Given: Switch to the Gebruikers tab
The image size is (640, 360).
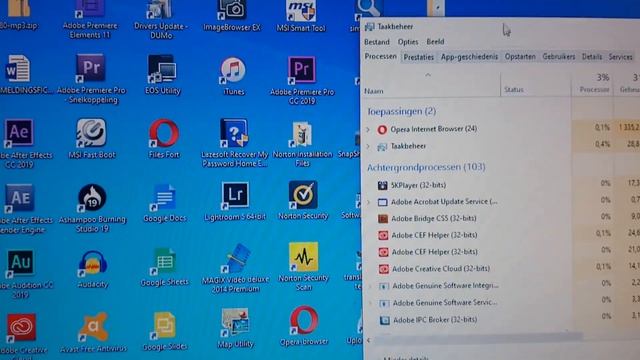Looking at the screenshot, I should (x=558, y=57).
